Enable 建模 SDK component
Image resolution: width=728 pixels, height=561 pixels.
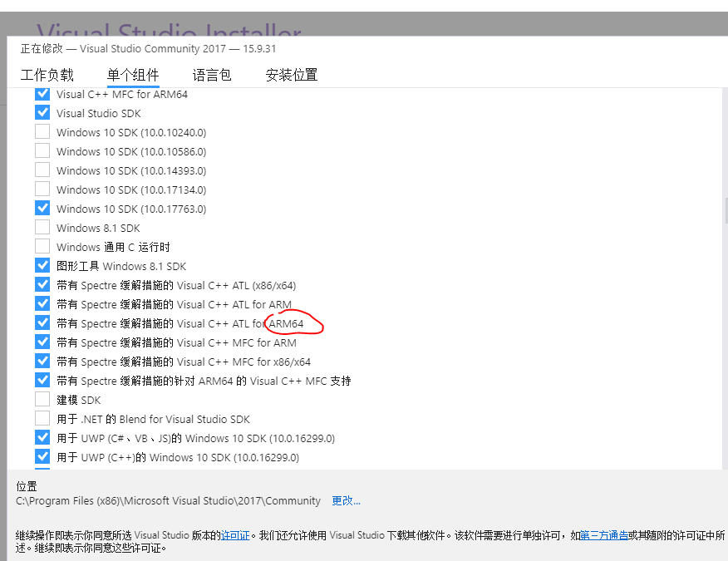click(x=42, y=399)
